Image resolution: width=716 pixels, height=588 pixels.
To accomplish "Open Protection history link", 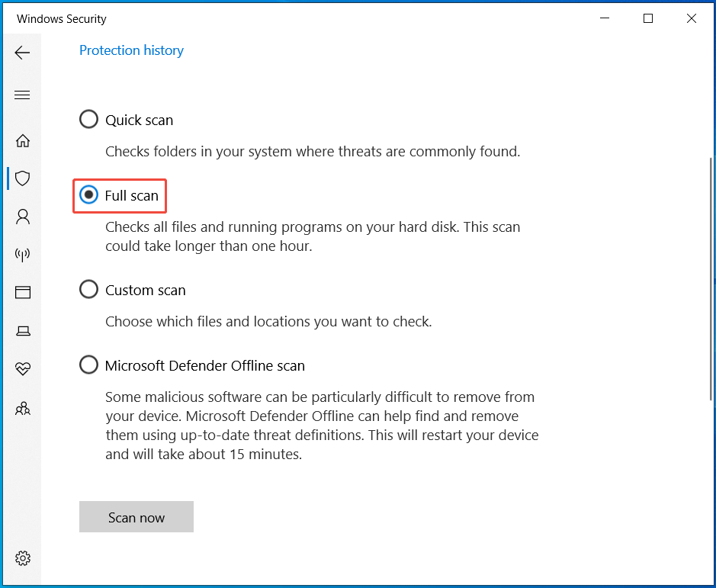I will pos(130,50).
